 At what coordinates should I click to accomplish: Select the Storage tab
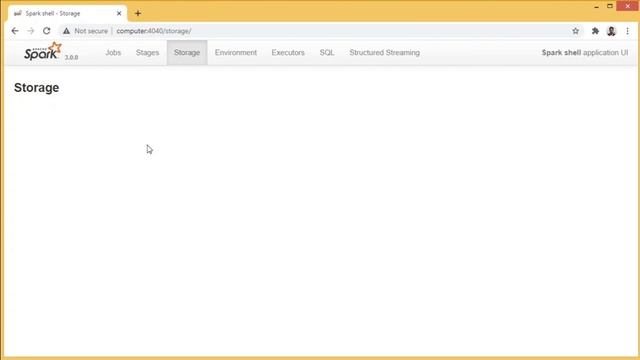click(187, 53)
